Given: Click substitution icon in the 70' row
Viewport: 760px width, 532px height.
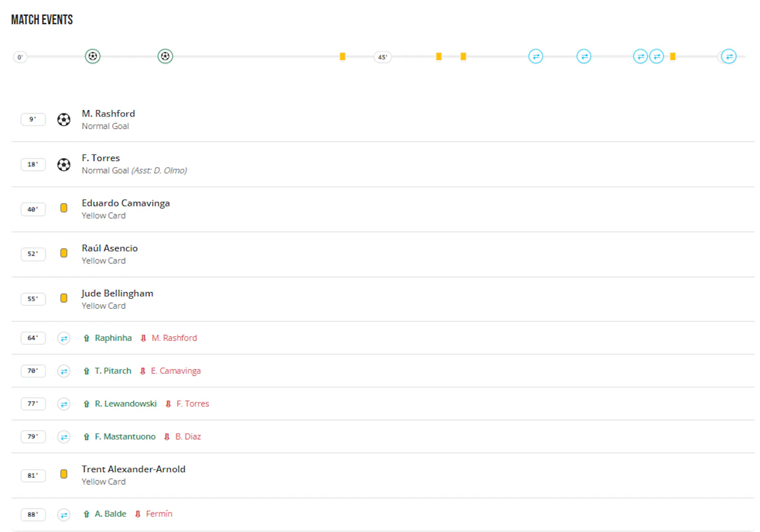Looking at the screenshot, I should [64, 371].
